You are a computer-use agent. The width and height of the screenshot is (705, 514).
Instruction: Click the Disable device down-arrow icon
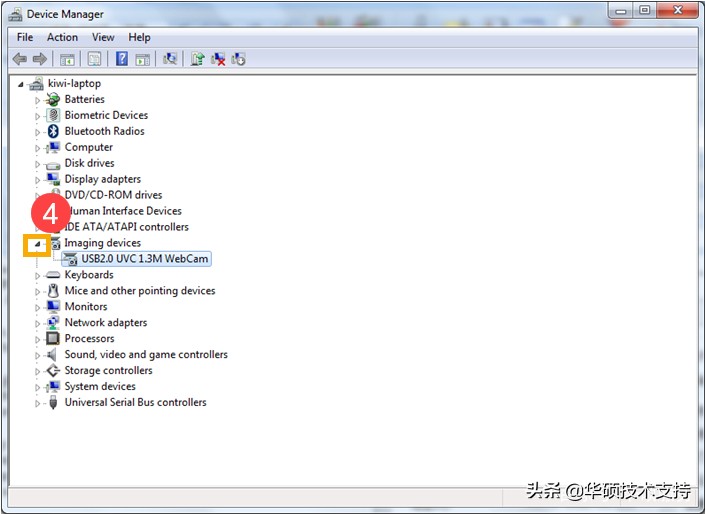(238, 59)
